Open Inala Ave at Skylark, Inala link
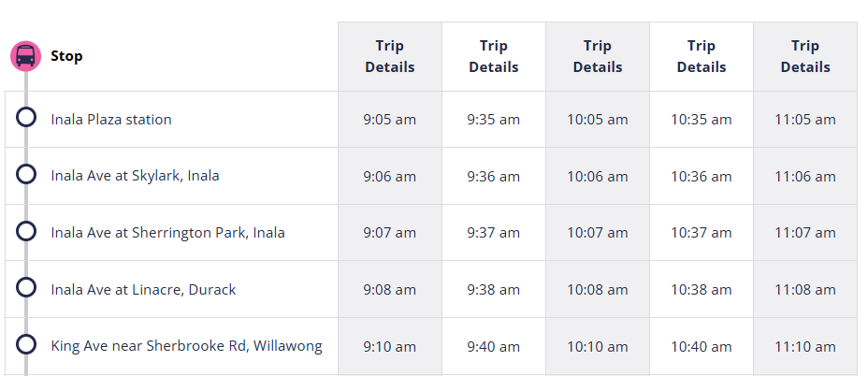Screen dimensions: 868x376 (x=135, y=176)
